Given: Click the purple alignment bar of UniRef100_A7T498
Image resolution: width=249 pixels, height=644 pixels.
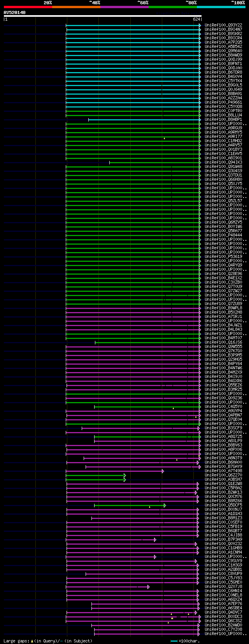Looking at the screenshot, I should coord(115,471).
